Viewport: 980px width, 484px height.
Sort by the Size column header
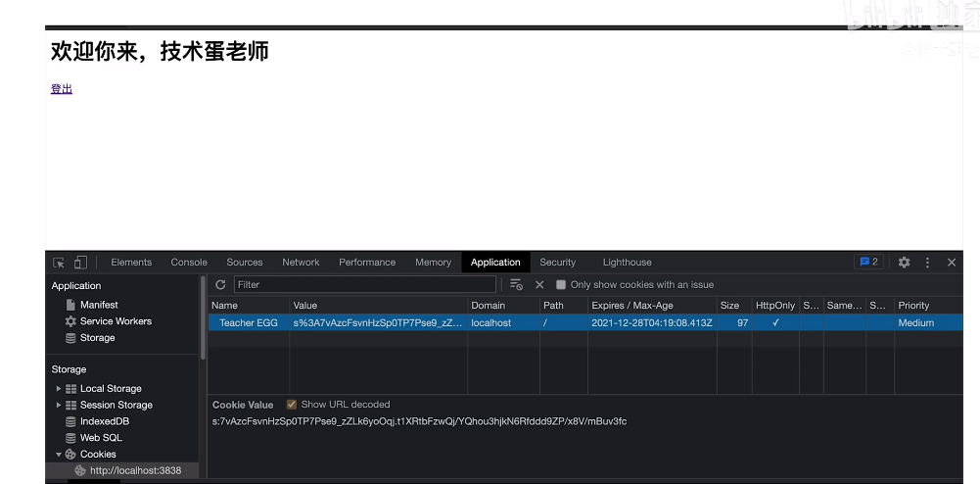(733, 305)
